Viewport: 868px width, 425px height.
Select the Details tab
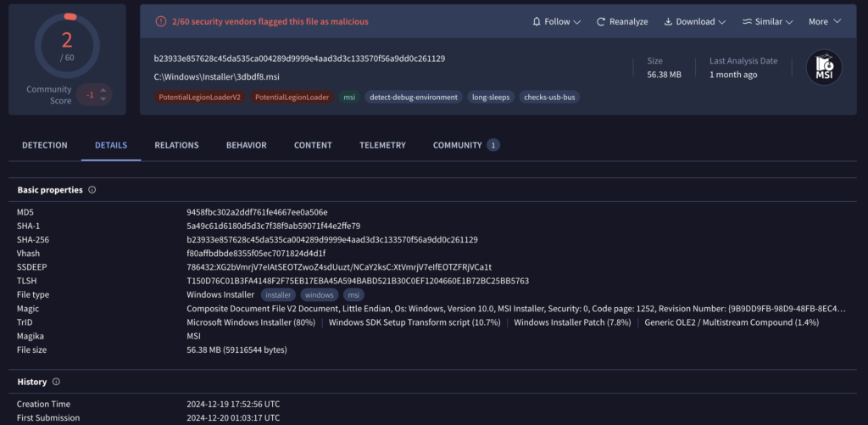click(111, 145)
